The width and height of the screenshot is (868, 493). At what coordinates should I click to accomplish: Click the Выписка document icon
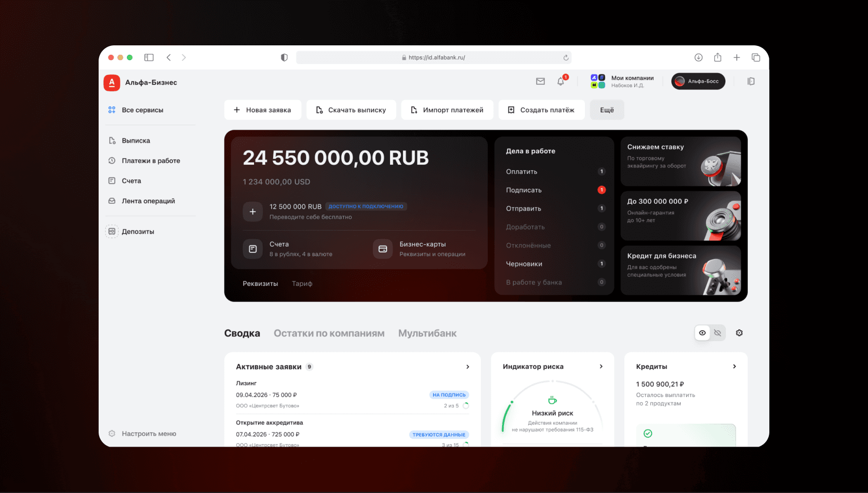[112, 141]
